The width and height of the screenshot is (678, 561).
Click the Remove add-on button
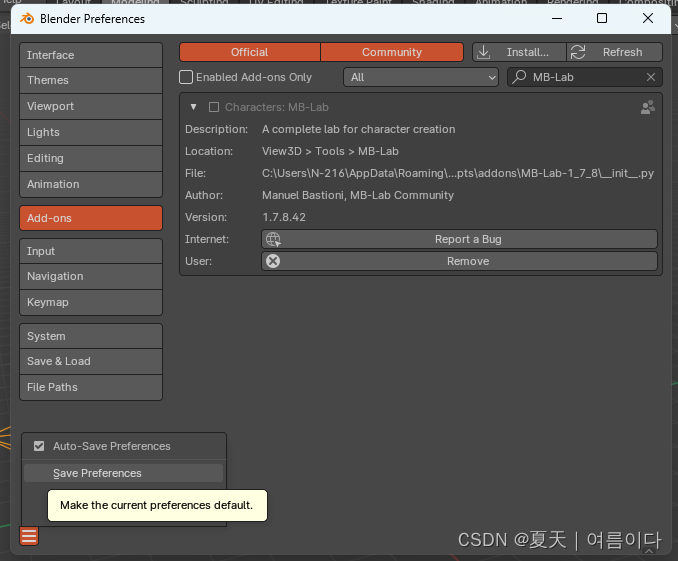click(460, 261)
